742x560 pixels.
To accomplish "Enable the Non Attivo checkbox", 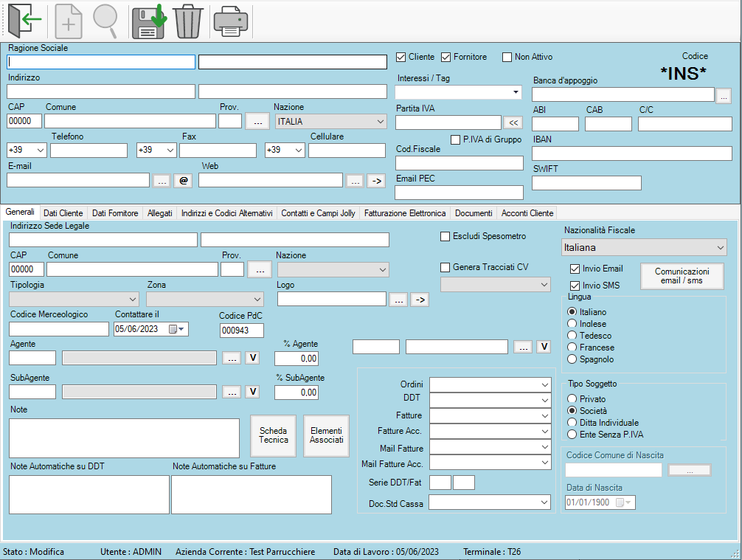I will pos(507,58).
